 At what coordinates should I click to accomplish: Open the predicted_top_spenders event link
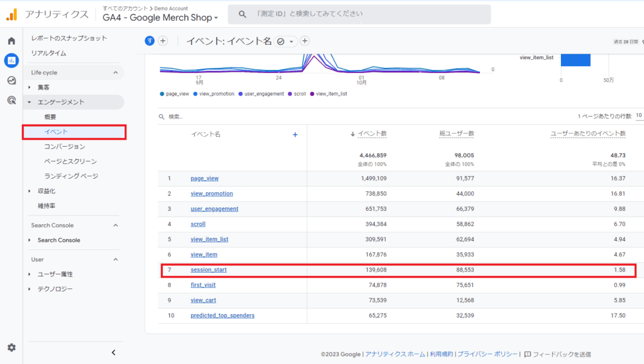coord(223,316)
